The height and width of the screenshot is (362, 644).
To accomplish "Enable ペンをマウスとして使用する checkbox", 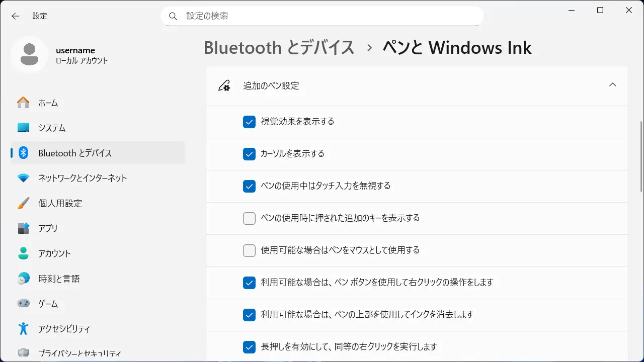I will [249, 250].
